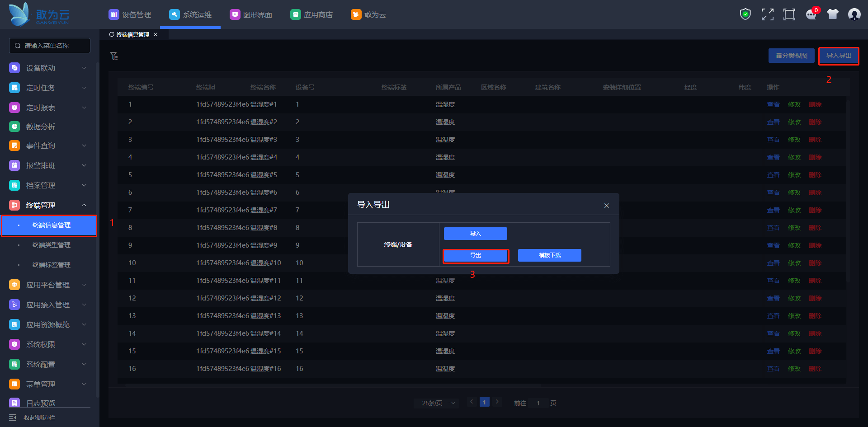Viewport: 868px width, 427px height.
Task: Click the security shield icon in header
Action: point(745,14)
